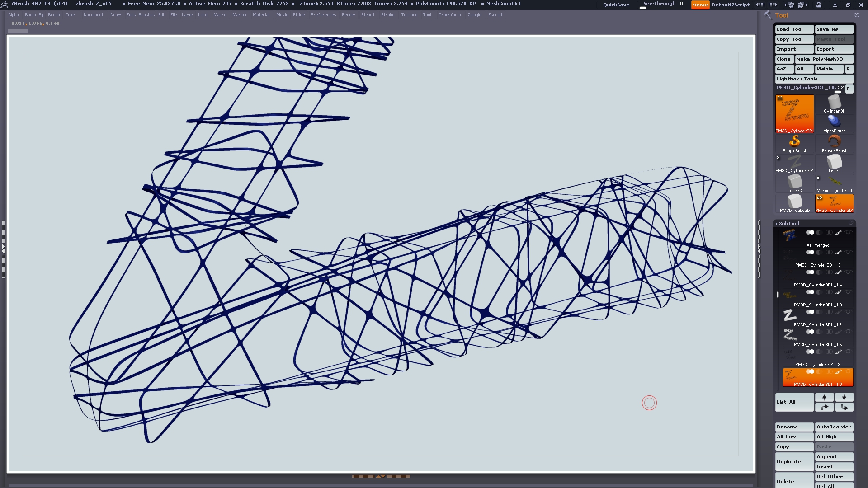Click the Make PolyMesh3D button
868x488 pixels.
point(824,59)
